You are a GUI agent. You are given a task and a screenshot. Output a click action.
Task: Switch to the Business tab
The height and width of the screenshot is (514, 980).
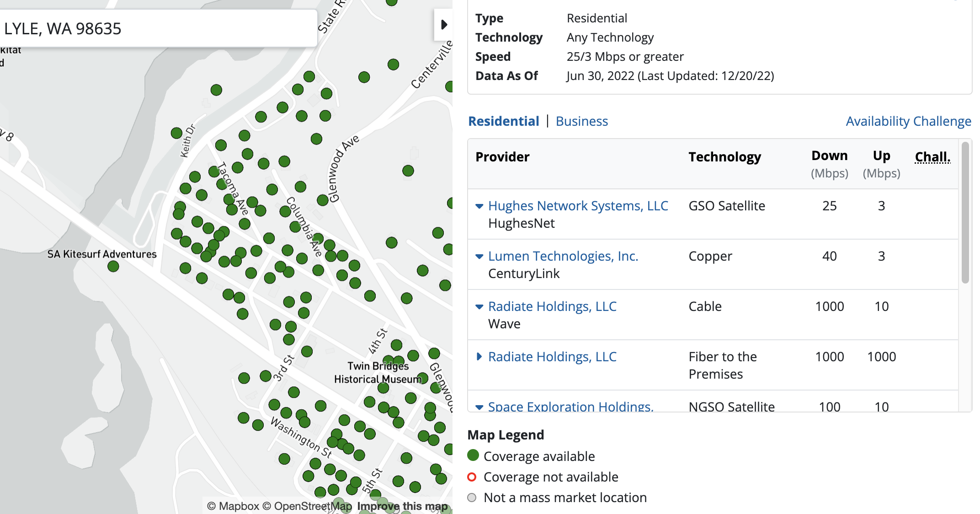582,121
